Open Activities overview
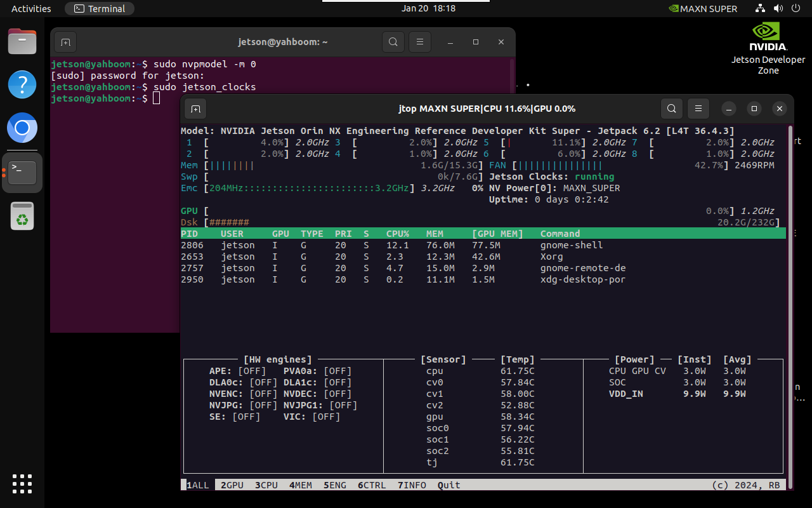The height and width of the screenshot is (508, 812). (x=31, y=9)
